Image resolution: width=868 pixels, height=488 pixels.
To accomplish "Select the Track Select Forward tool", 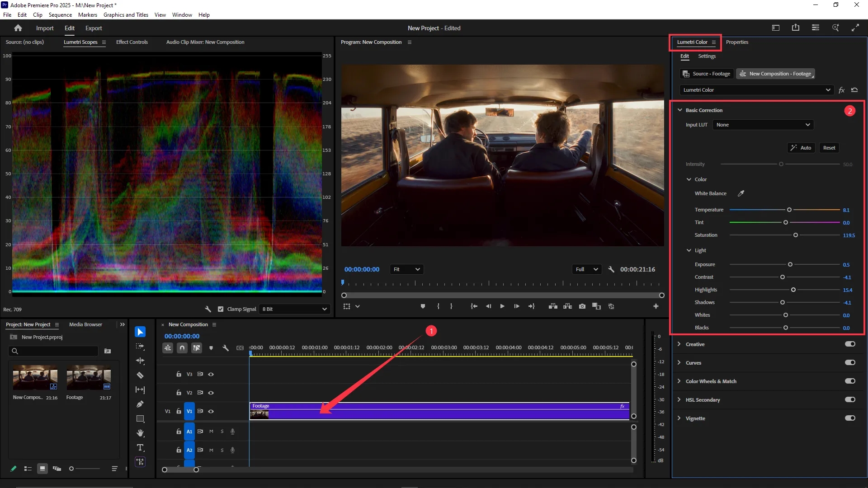I will (140, 347).
